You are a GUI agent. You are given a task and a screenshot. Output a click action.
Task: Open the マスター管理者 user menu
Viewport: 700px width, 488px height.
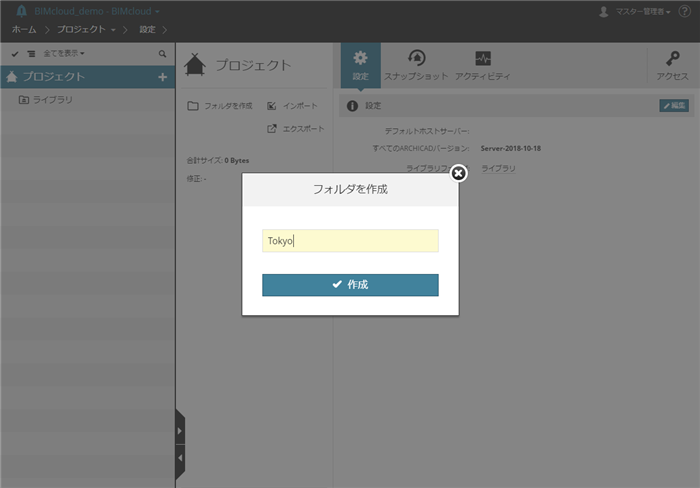click(643, 12)
